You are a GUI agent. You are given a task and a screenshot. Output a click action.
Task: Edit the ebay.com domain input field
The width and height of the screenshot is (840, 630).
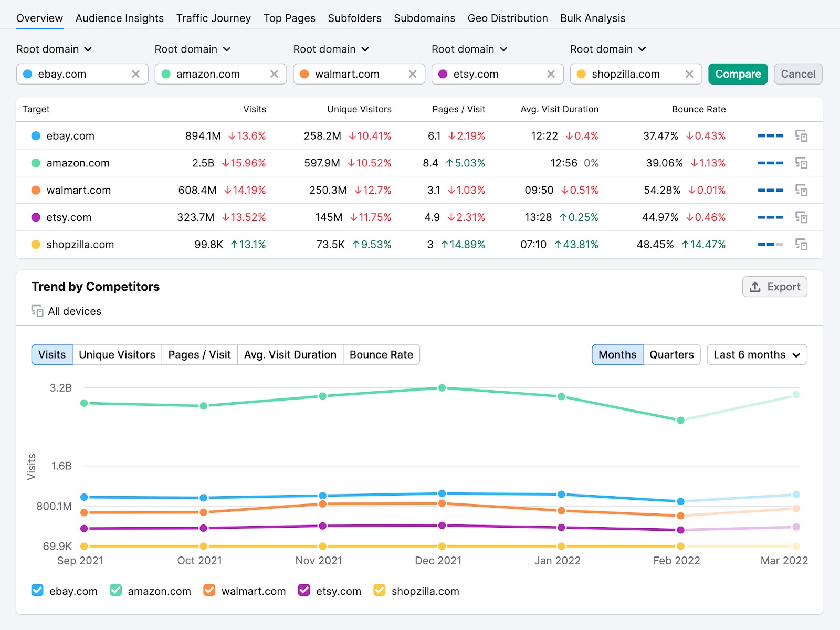click(x=82, y=74)
